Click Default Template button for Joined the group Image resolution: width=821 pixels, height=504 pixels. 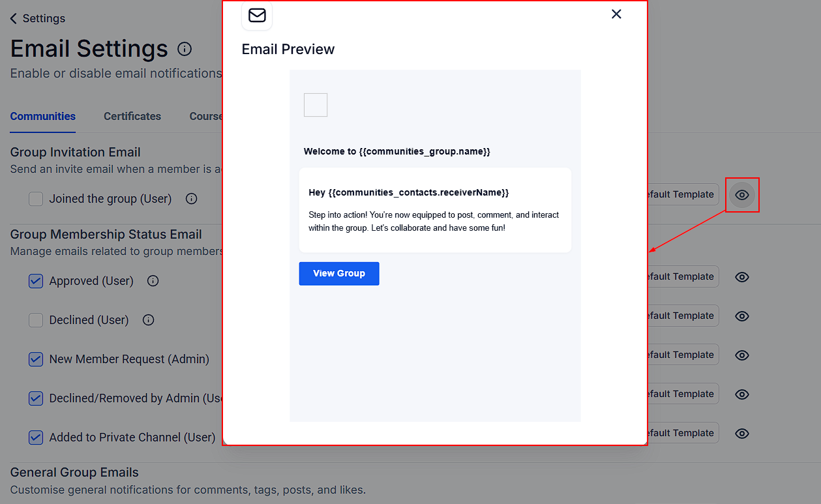pyautogui.click(x=683, y=194)
